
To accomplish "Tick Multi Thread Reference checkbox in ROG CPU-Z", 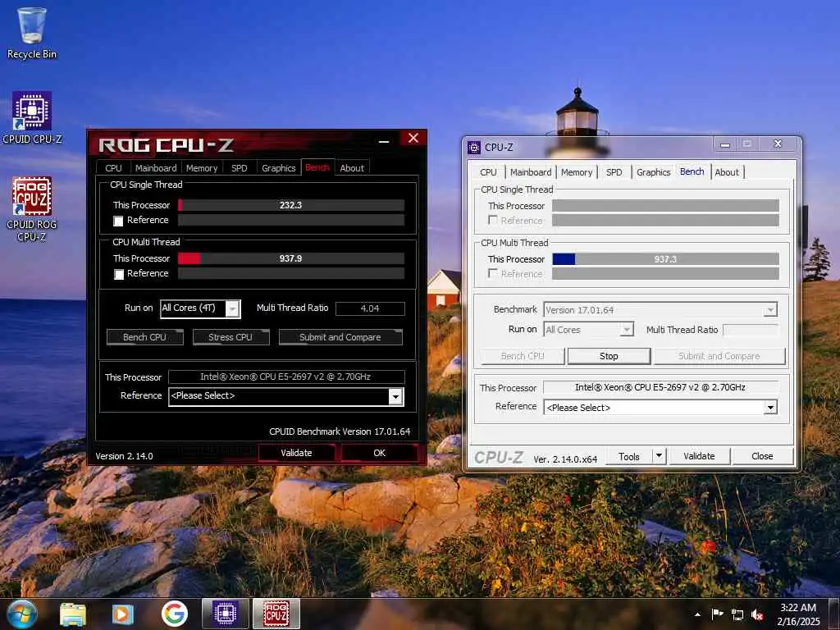I will [119, 274].
